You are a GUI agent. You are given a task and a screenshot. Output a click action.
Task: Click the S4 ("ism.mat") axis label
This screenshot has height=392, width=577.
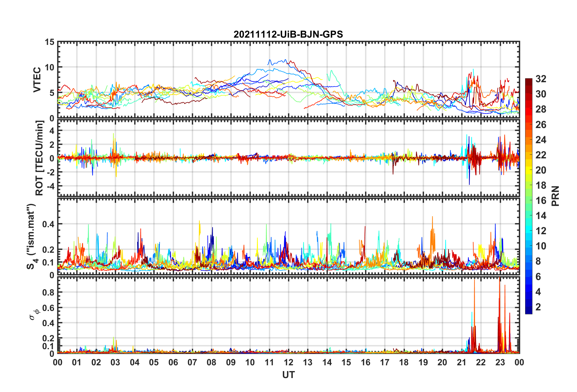click(x=32, y=237)
